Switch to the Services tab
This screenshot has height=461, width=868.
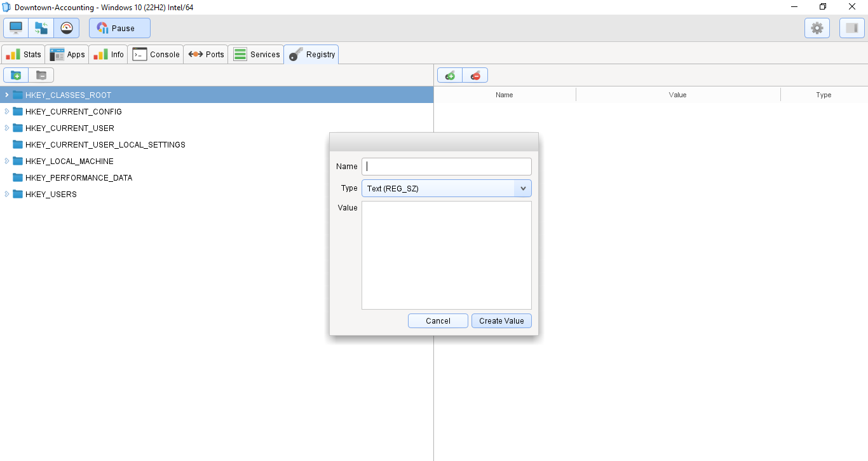pos(256,54)
